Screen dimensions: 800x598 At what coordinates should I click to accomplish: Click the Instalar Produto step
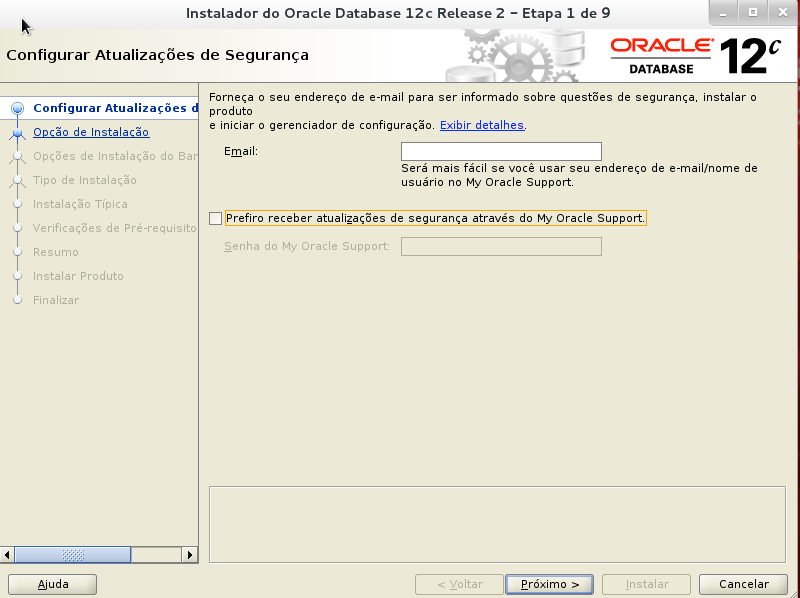point(78,276)
